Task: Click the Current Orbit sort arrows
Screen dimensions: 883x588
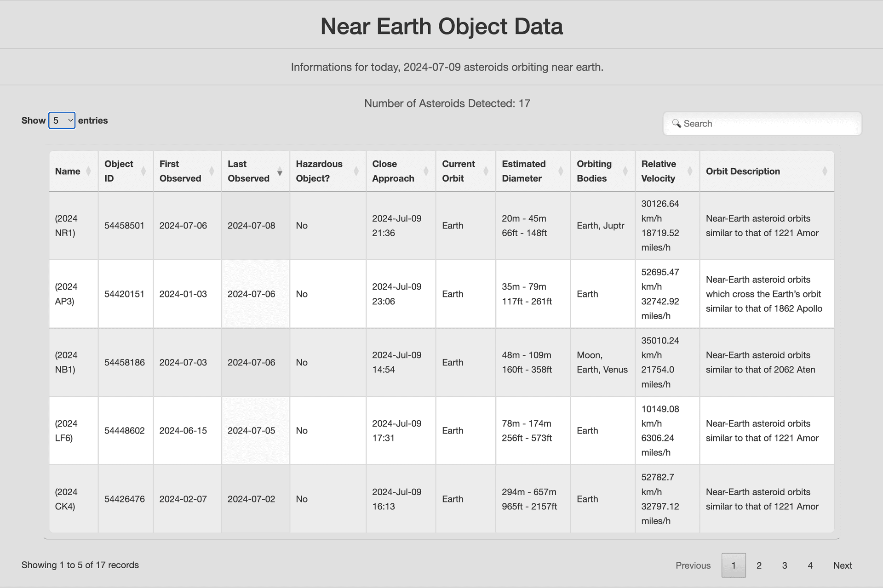Action: coord(486,171)
